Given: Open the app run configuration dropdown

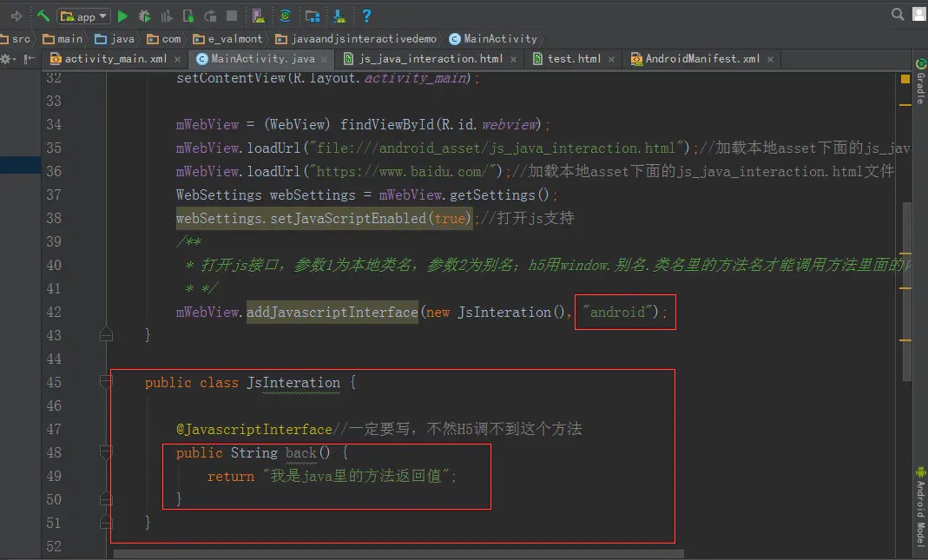Looking at the screenshot, I should point(83,16).
